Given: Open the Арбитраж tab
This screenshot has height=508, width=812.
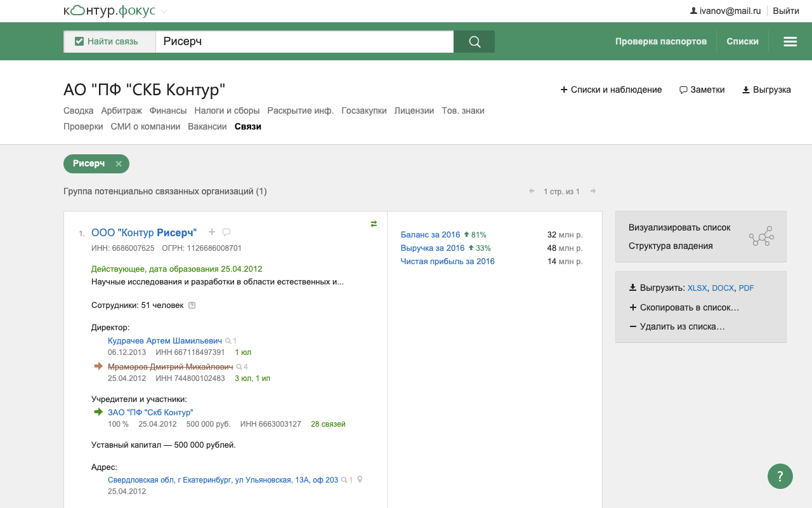Looking at the screenshot, I should 122,110.
